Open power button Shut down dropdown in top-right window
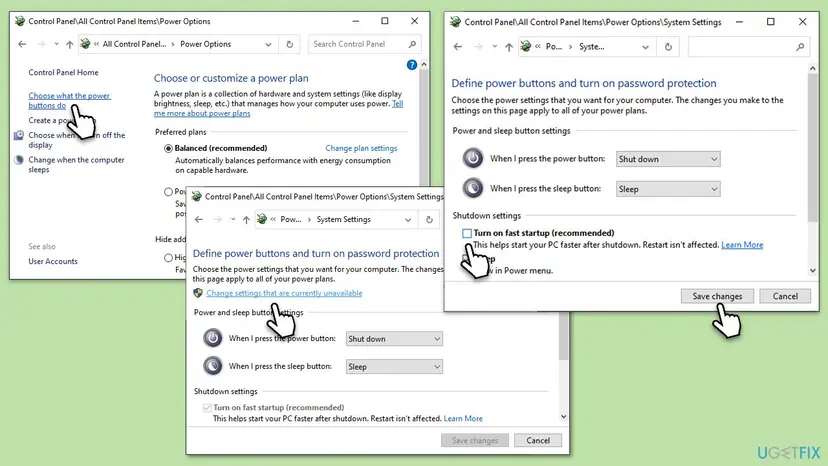The height and width of the screenshot is (466, 828). [x=667, y=159]
